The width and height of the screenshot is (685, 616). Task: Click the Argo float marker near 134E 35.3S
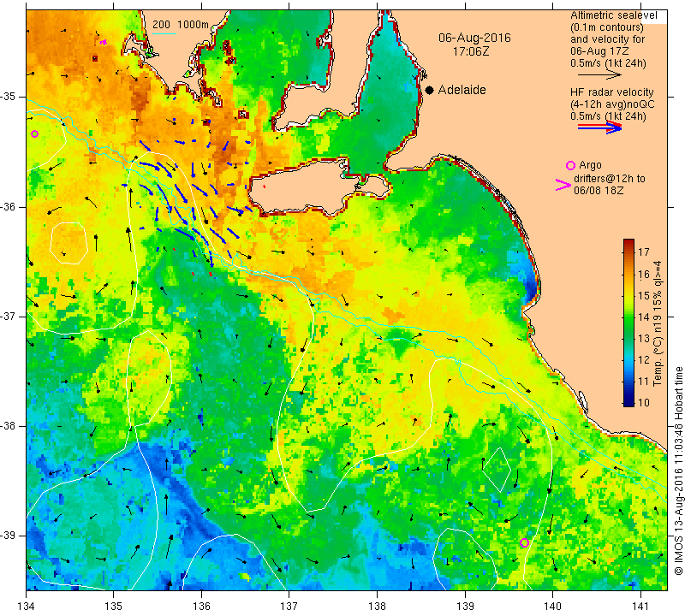pos(35,133)
